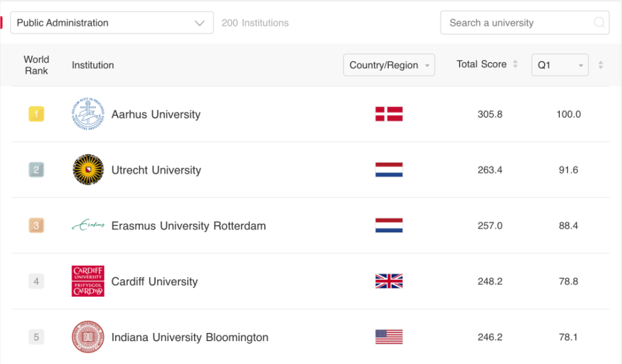This screenshot has width=622, height=364.
Task: Click the United States flag icon
Action: pyautogui.click(x=389, y=337)
